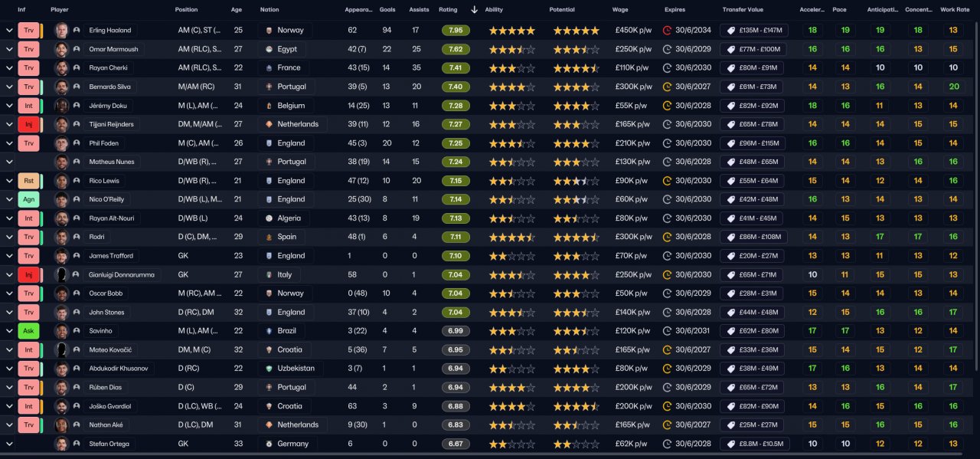Click Jérémy Doku's portrait thumbnail

[x=62, y=106]
